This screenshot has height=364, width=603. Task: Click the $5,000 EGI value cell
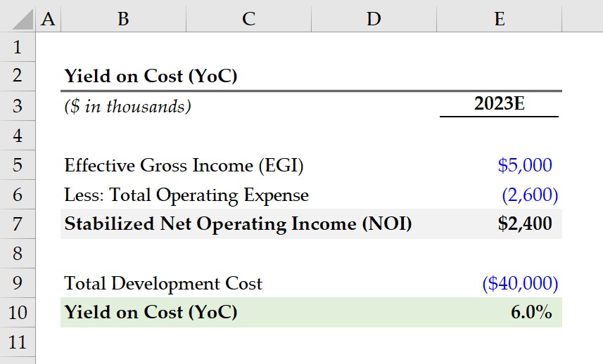pyautogui.click(x=499, y=165)
